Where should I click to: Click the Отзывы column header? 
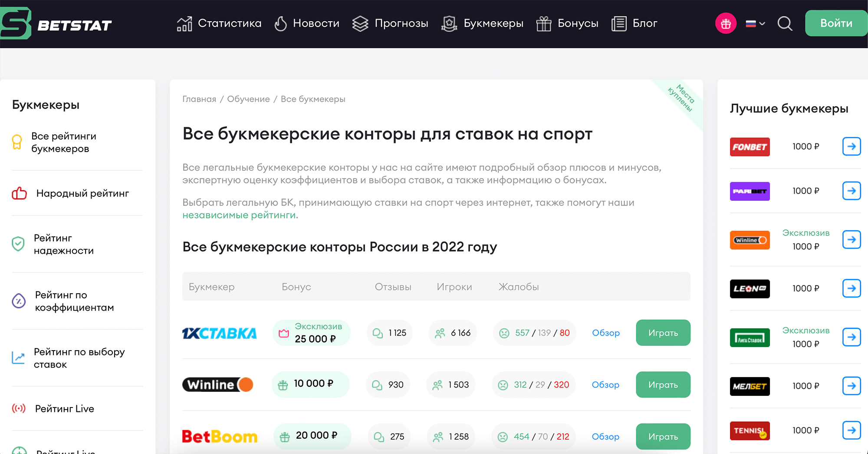[x=393, y=287]
